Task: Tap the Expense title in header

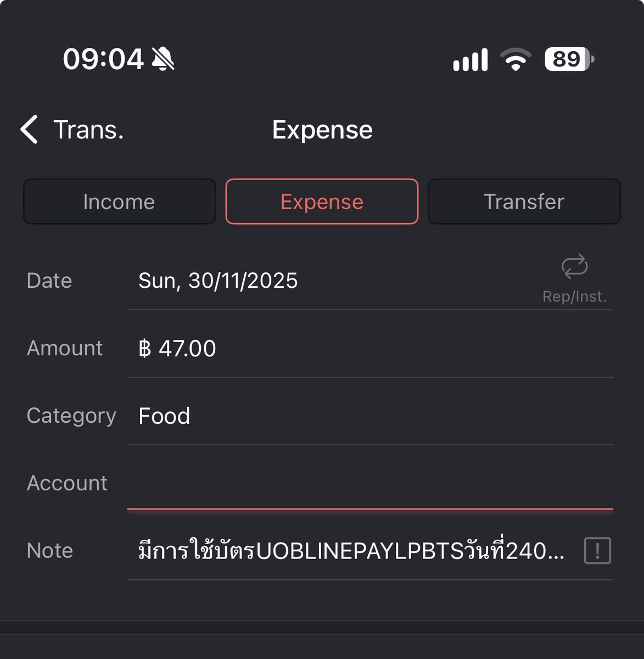Action: pyautogui.click(x=322, y=130)
